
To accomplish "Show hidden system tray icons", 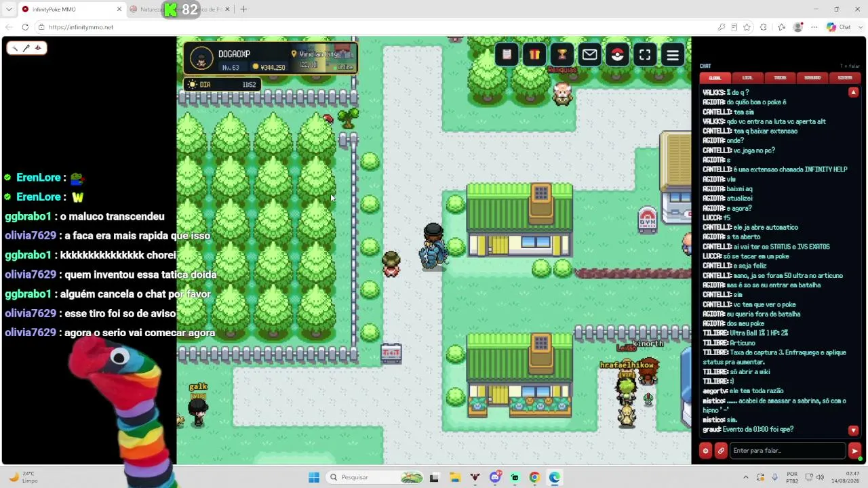I will pyautogui.click(x=746, y=477).
